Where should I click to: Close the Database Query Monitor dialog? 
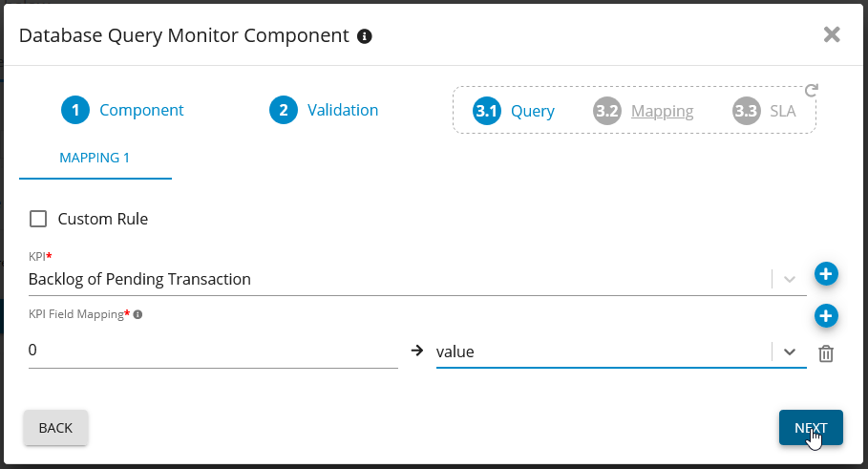click(x=832, y=34)
